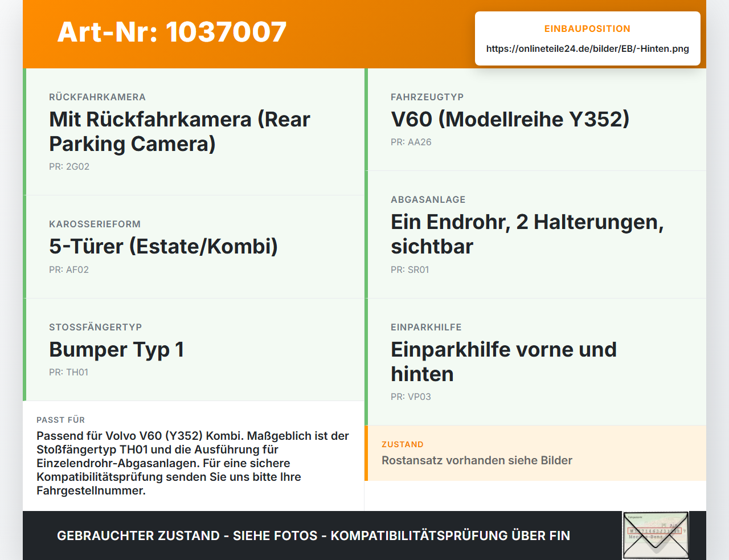Click the STOSSFÄNGERTYP label
729x560 pixels.
pyautogui.click(x=95, y=327)
